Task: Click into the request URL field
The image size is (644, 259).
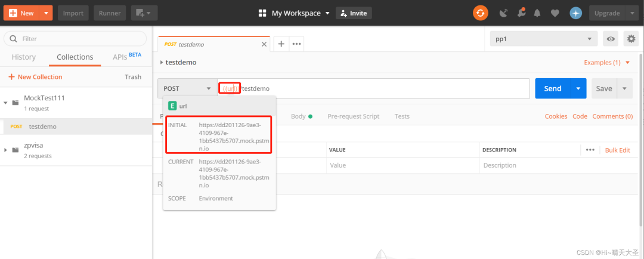Action: click(373, 88)
